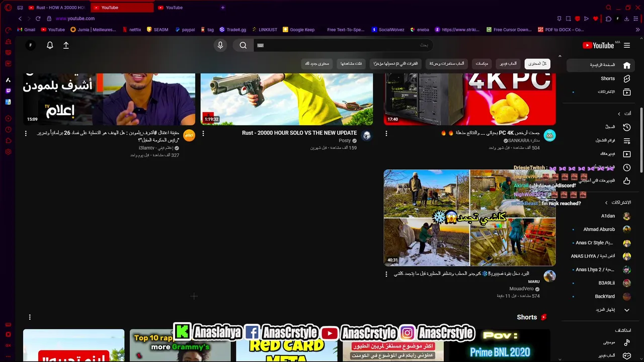Select the new-to-you content chip
The image size is (644, 362).
(x=317, y=64)
